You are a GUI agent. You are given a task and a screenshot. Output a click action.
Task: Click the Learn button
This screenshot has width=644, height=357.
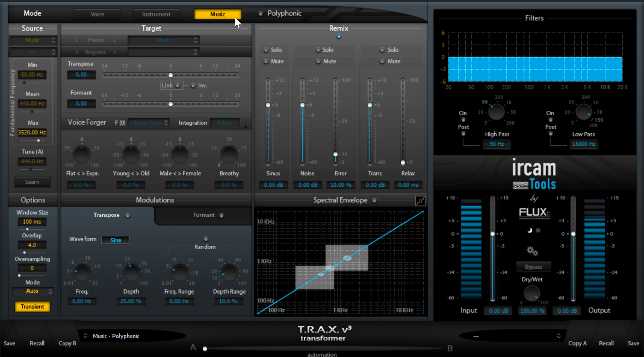click(33, 182)
